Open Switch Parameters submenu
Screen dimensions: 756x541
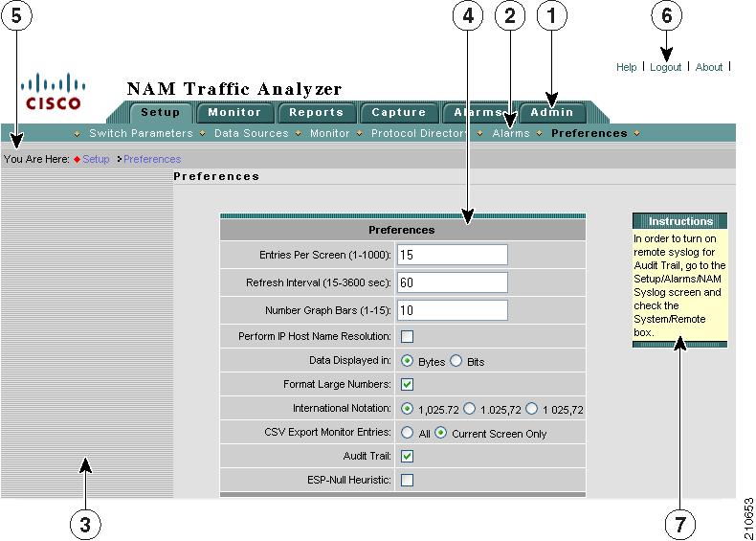[141, 133]
